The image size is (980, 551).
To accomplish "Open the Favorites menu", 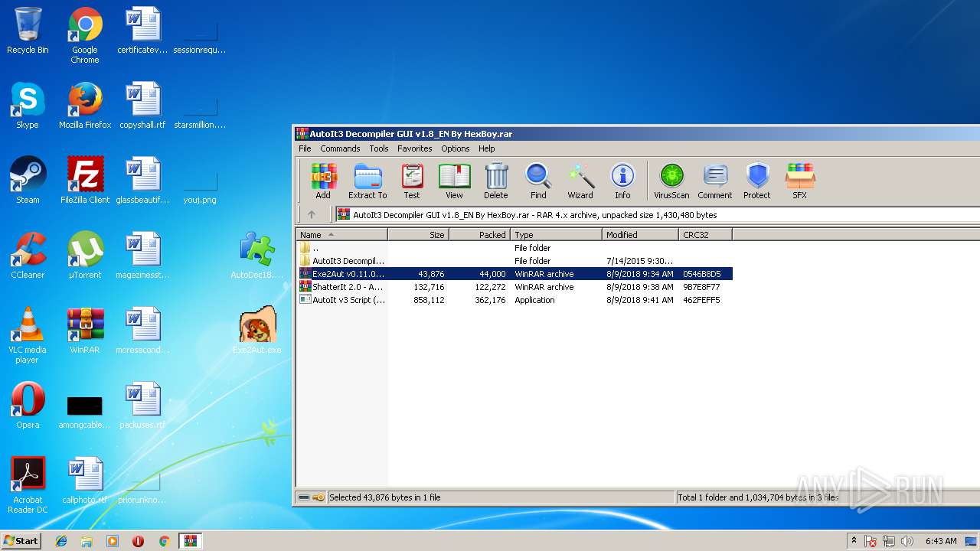I will pyautogui.click(x=415, y=148).
